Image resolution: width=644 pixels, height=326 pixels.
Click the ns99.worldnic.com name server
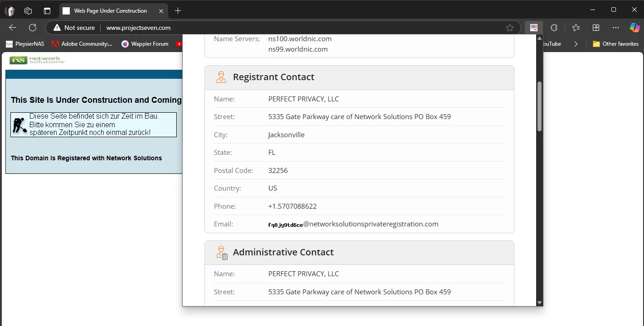point(298,49)
